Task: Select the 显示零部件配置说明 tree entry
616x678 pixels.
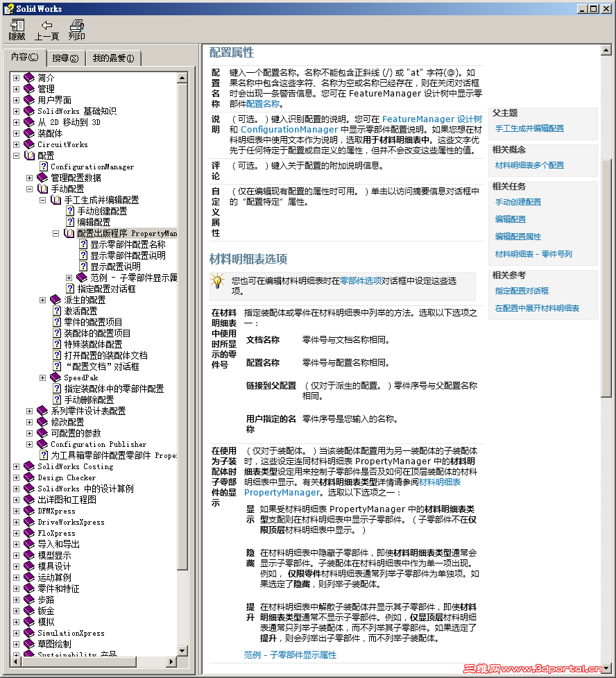Action: point(128,255)
